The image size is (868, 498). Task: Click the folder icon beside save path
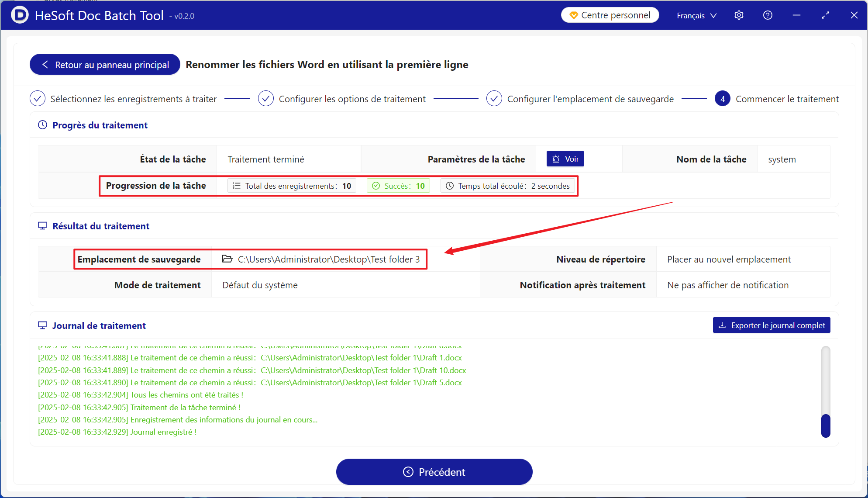pyautogui.click(x=227, y=259)
